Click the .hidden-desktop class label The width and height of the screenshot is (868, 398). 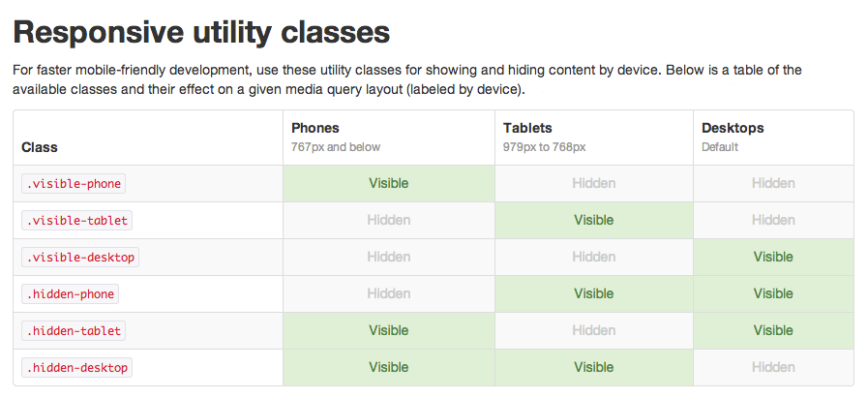(x=77, y=367)
